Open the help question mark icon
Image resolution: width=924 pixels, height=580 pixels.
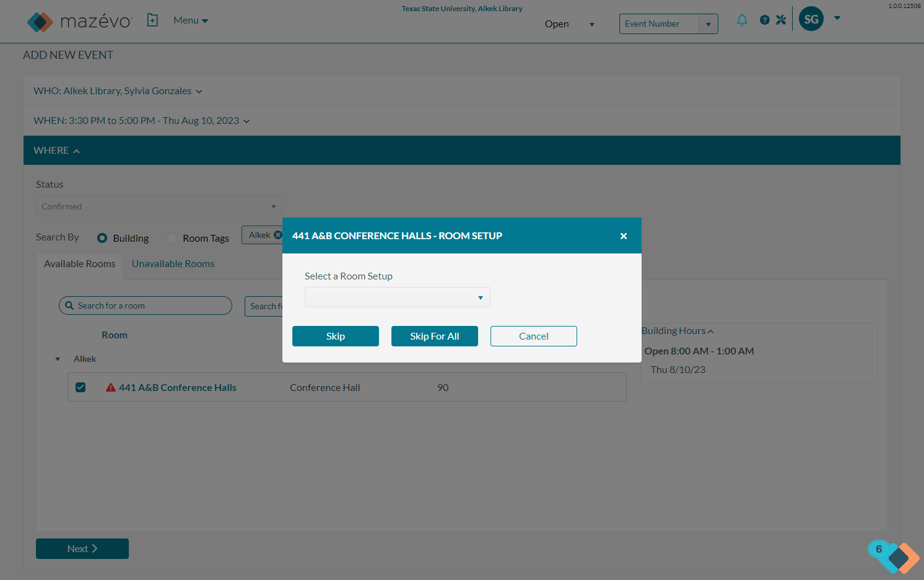765,20
